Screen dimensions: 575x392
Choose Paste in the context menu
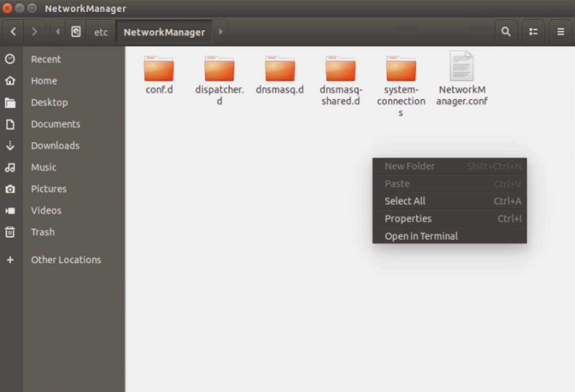(x=449, y=184)
